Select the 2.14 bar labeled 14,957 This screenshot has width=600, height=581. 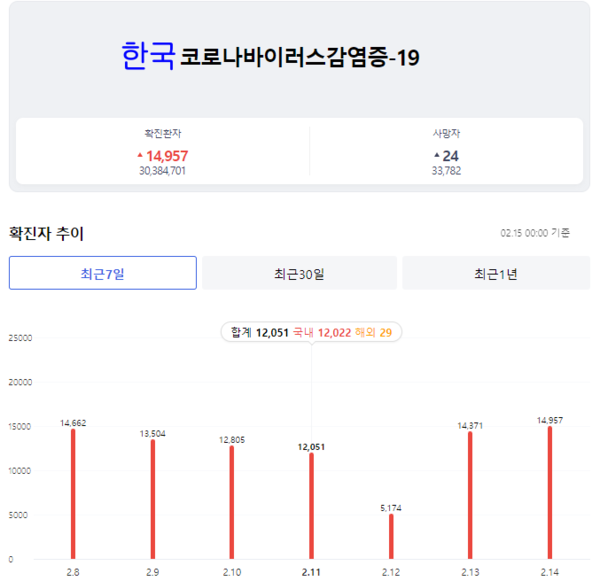tap(550, 493)
